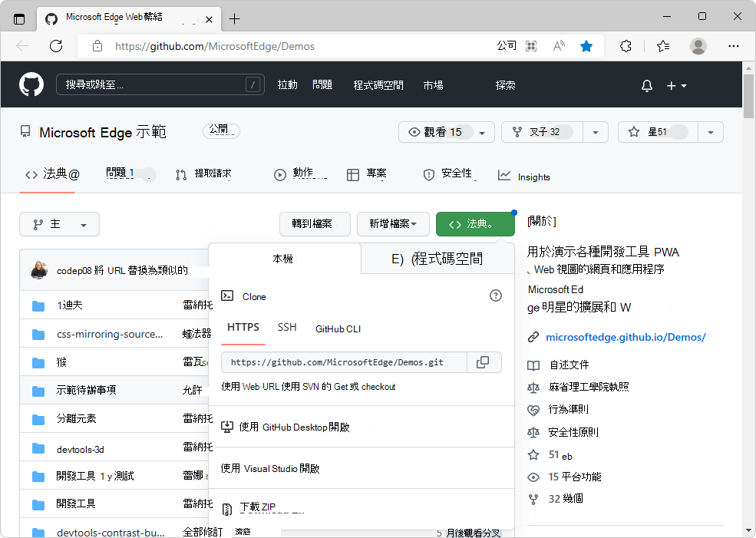
Task: Click the GitHub Desktop open icon
Action: [x=227, y=427]
